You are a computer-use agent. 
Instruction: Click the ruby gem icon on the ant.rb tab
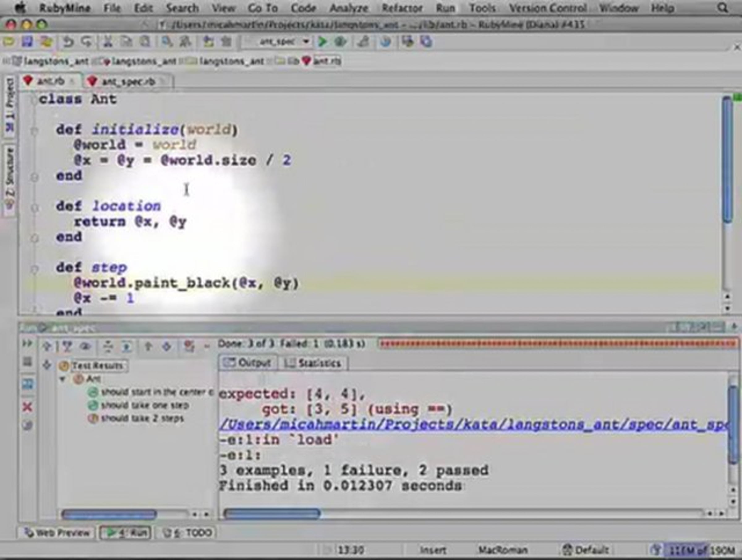pos(28,81)
